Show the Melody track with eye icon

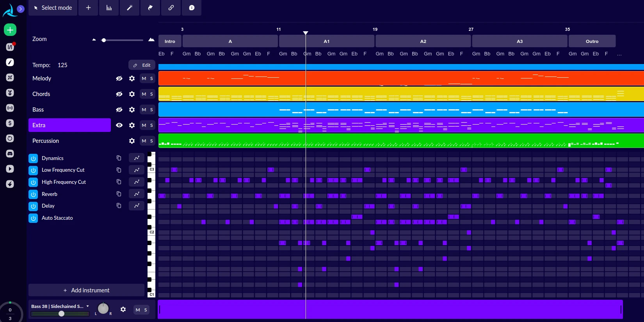(119, 78)
